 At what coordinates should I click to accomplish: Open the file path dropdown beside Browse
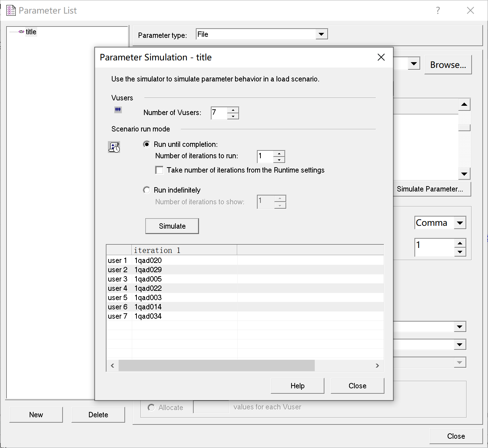(414, 64)
